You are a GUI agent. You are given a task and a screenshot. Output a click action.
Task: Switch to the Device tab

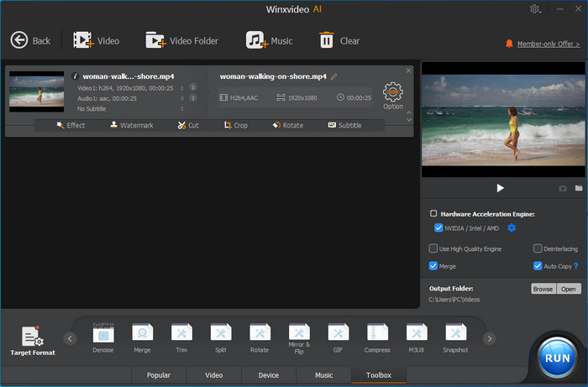269,375
